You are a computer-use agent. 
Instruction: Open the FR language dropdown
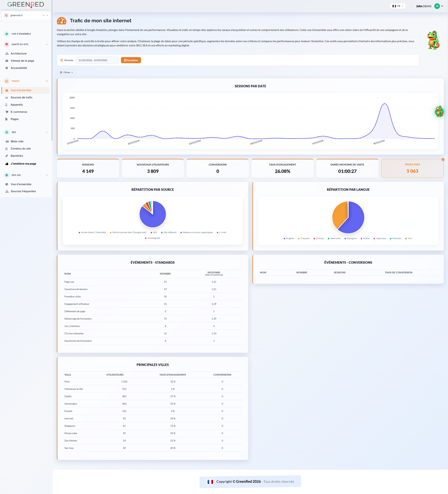pyautogui.click(x=398, y=6)
